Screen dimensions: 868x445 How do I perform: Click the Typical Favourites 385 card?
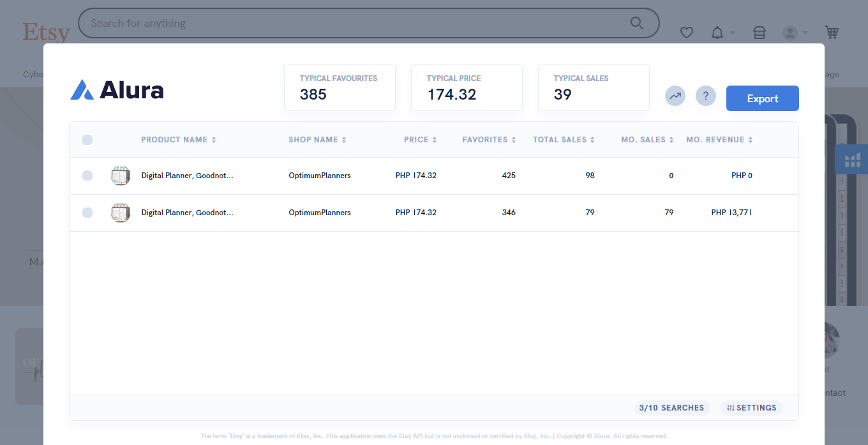tap(340, 87)
